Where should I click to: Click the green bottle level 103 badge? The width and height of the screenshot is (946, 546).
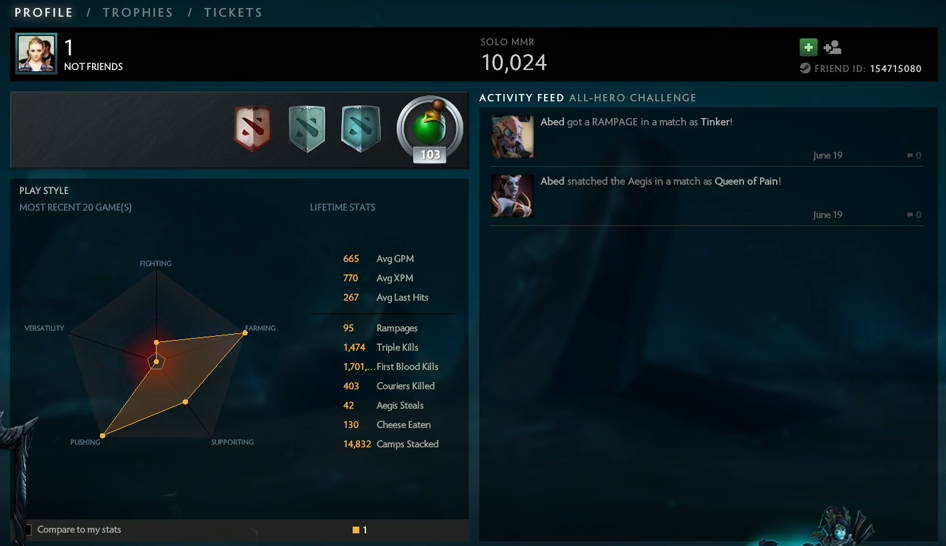[x=430, y=129]
